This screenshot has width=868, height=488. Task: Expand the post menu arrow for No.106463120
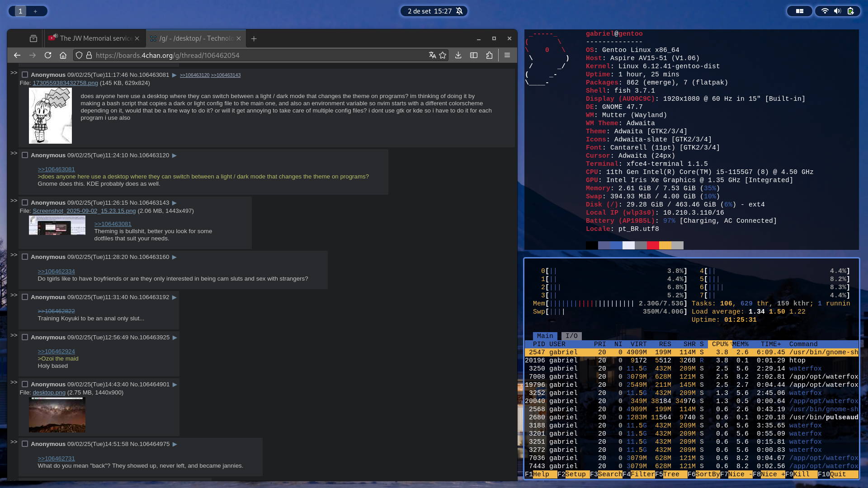pyautogui.click(x=174, y=155)
